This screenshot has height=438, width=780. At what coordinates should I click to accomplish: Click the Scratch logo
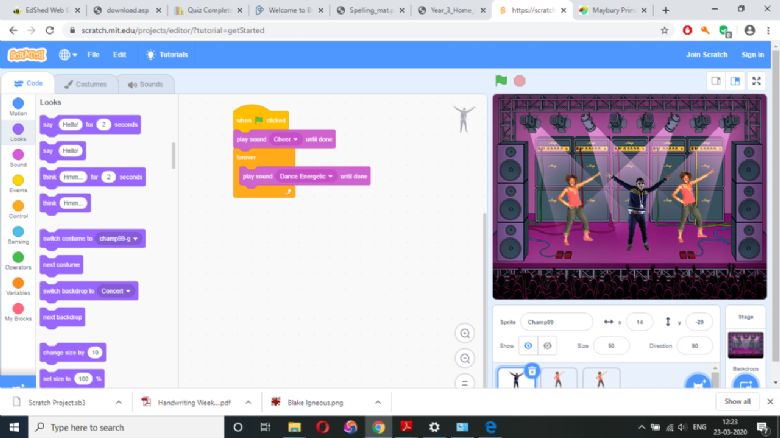coord(27,55)
